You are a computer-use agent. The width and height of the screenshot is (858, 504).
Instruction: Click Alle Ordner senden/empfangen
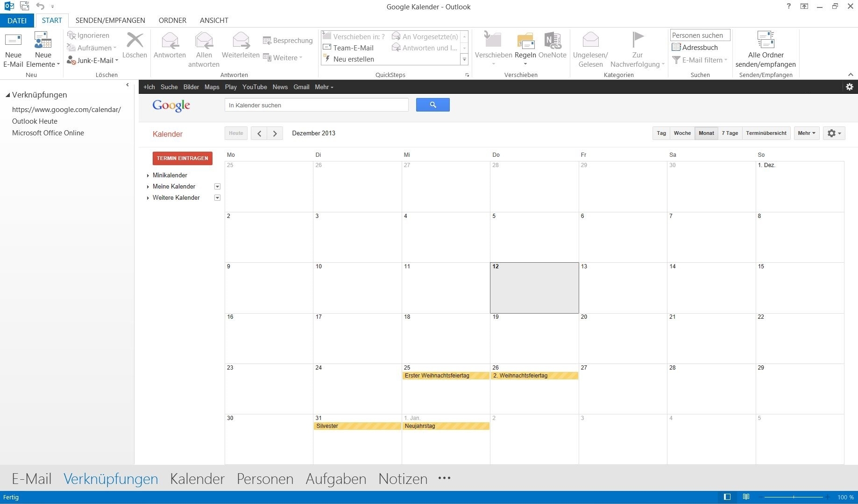tap(766, 50)
